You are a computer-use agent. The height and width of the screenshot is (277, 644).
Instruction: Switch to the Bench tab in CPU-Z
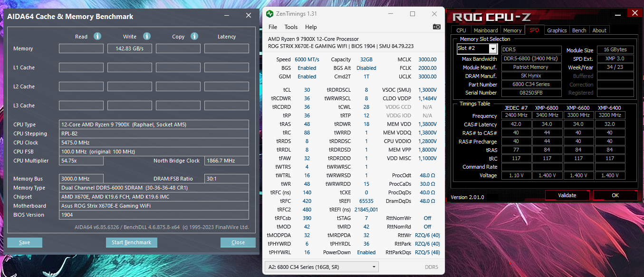(579, 30)
